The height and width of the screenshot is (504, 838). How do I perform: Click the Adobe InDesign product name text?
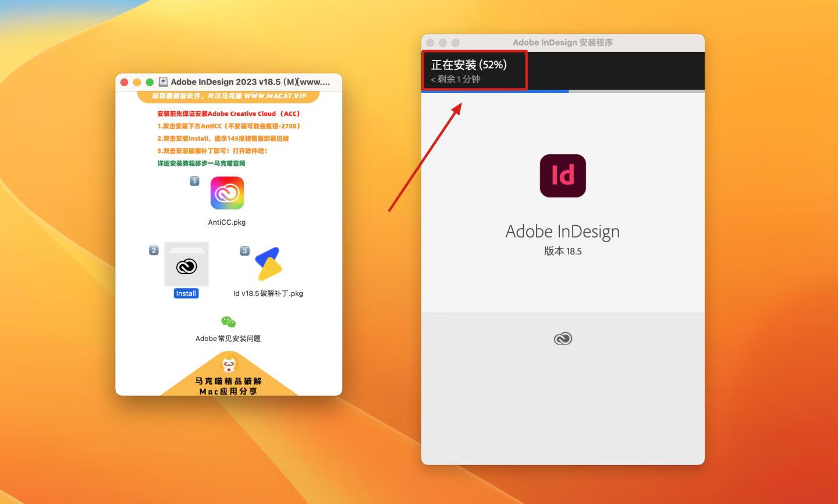563,232
